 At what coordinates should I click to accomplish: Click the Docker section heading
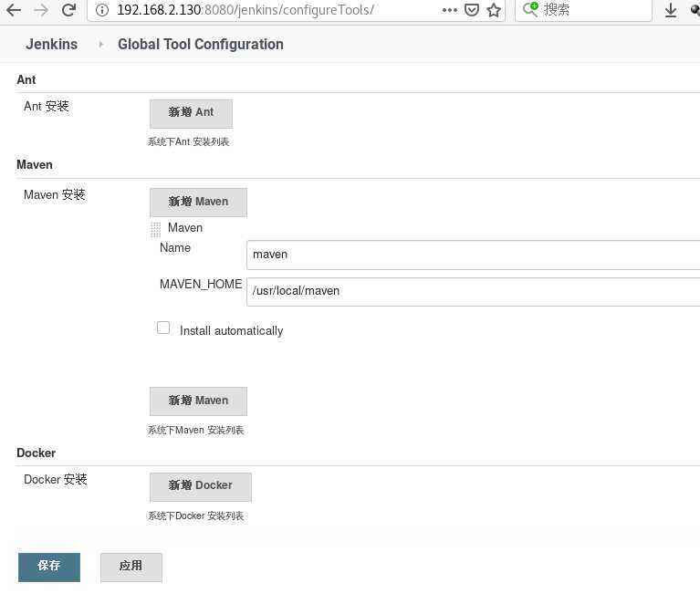(x=37, y=453)
